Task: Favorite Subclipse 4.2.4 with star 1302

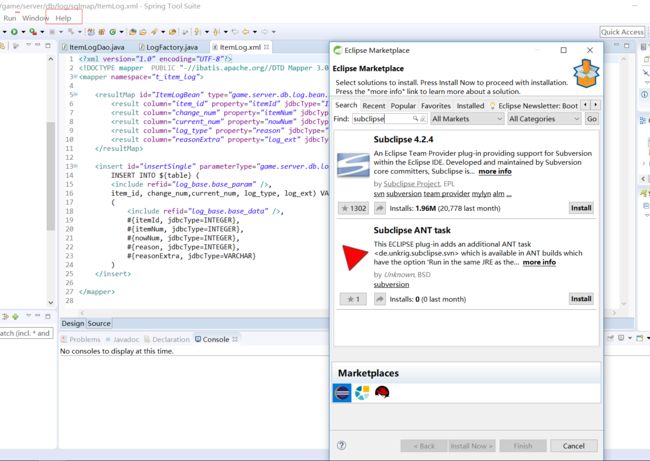Action: coord(353,208)
